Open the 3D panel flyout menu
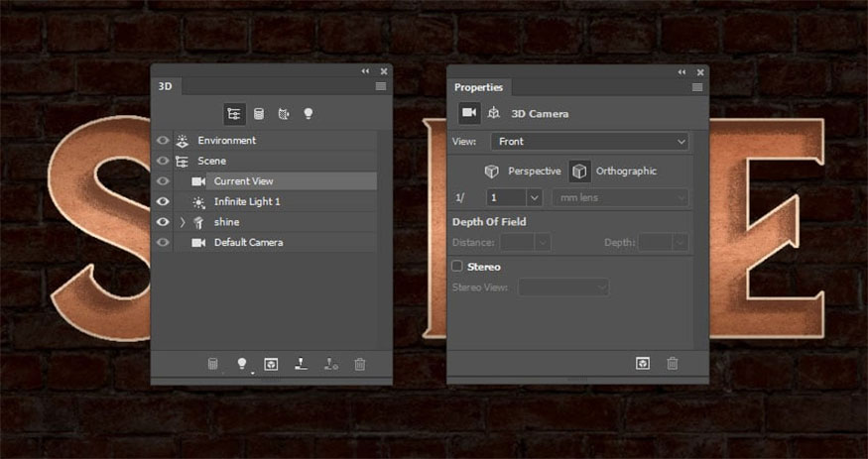The image size is (868, 459). coord(381,87)
